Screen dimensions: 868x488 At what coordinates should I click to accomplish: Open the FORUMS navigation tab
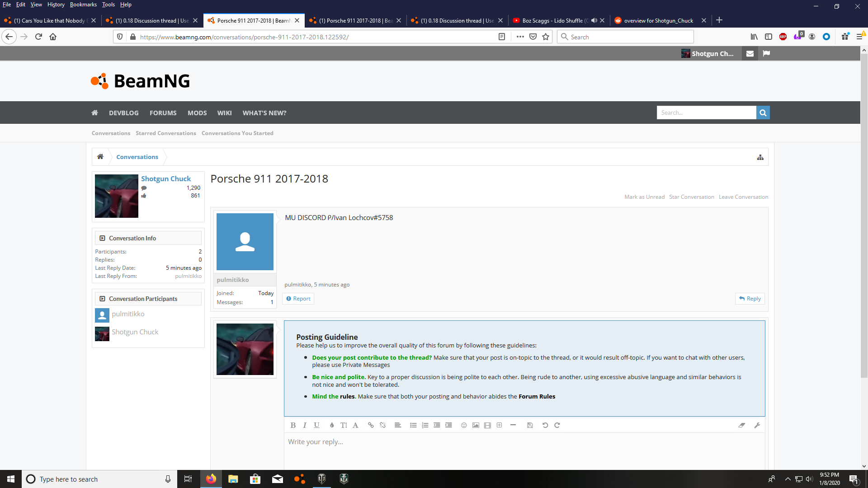163,113
